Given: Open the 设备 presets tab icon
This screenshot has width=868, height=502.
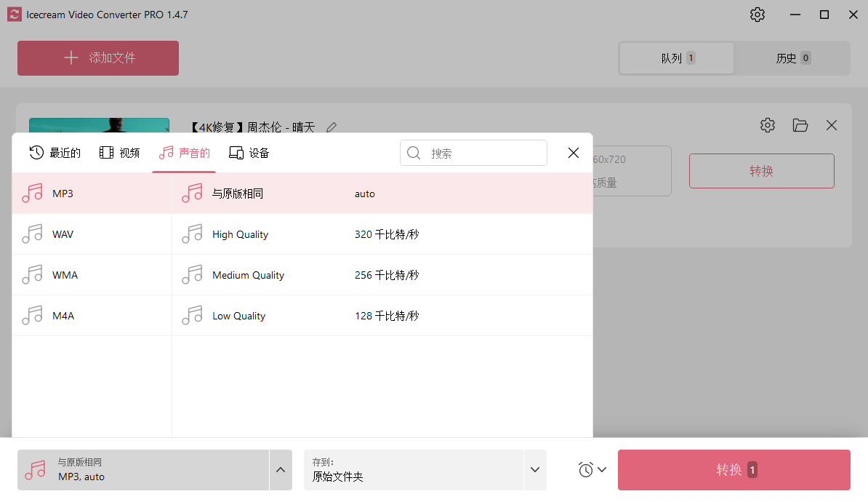Looking at the screenshot, I should tap(236, 153).
